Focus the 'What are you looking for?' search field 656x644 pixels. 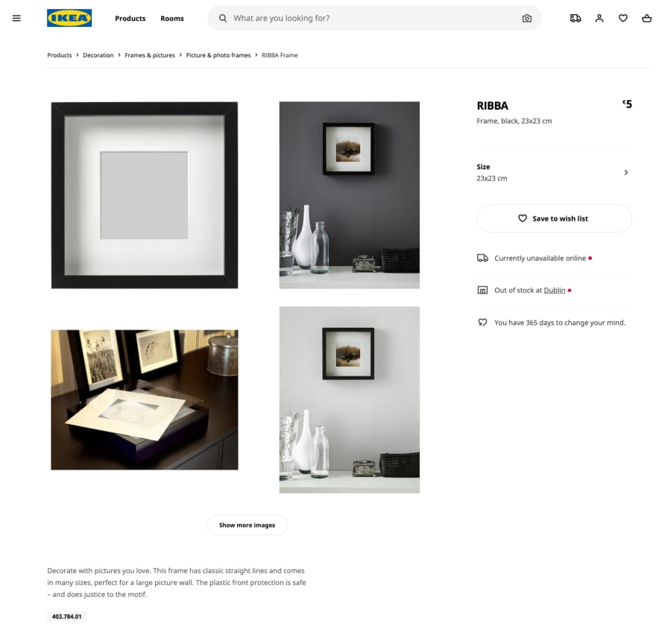click(374, 18)
